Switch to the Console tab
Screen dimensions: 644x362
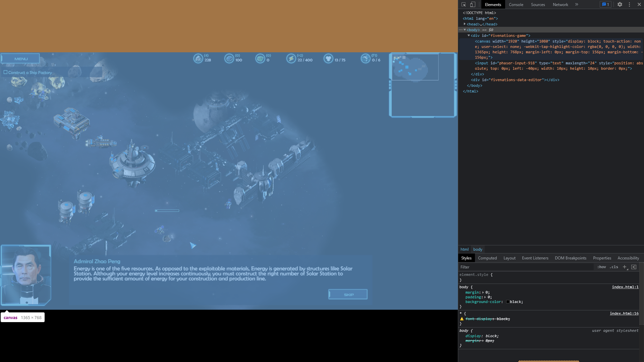(x=516, y=5)
